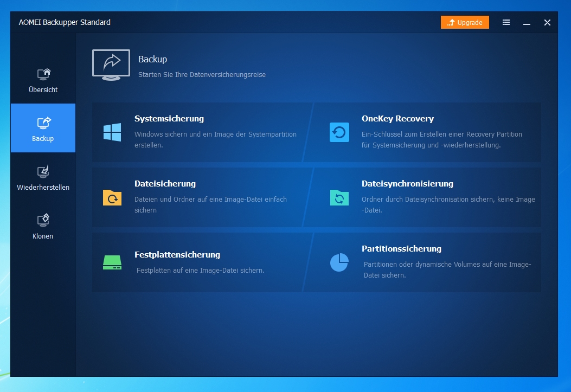571x392 pixels.
Task: Open the Klonen sidebar tab
Action: coord(43,226)
